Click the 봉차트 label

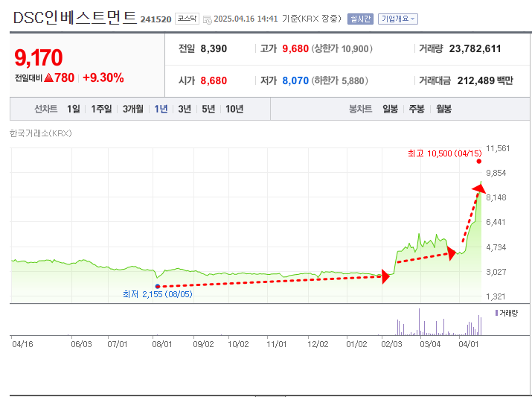coord(361,109)
